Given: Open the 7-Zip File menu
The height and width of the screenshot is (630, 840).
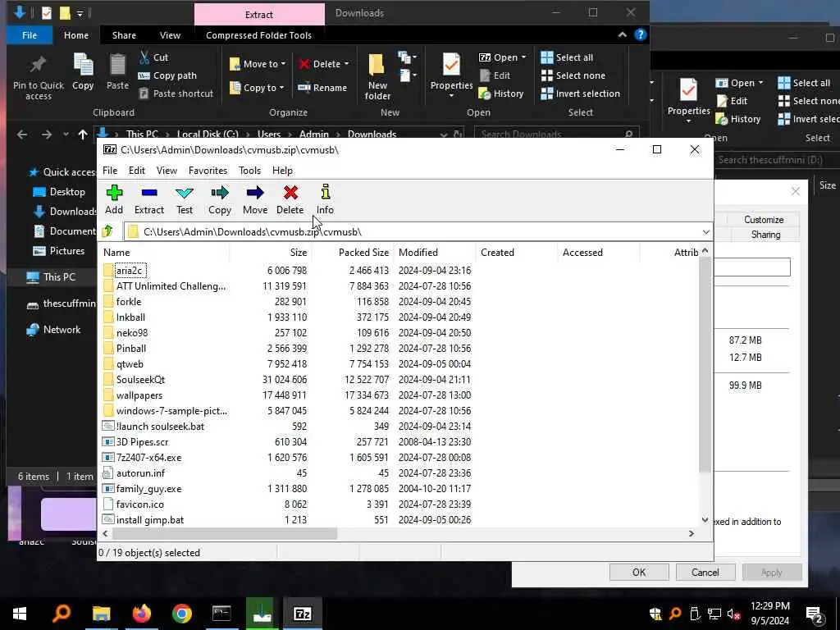Looking at the screenshot, I should click(110, 171).
